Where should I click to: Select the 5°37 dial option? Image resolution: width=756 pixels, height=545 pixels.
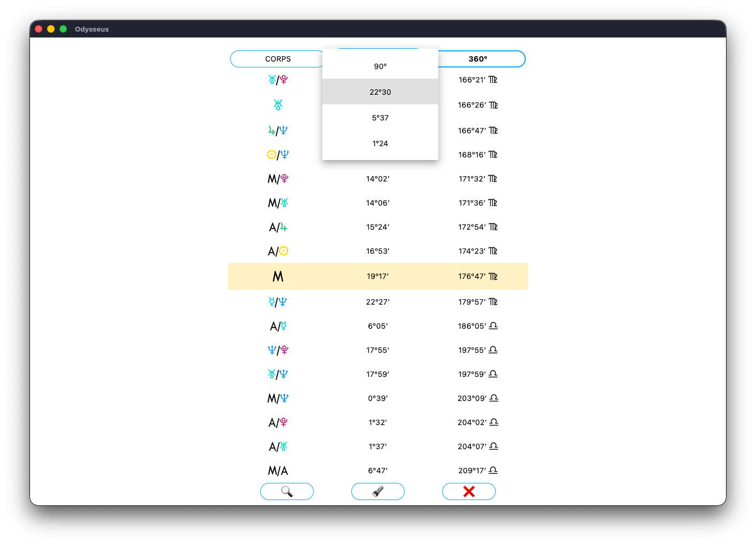tap(380, 118)
